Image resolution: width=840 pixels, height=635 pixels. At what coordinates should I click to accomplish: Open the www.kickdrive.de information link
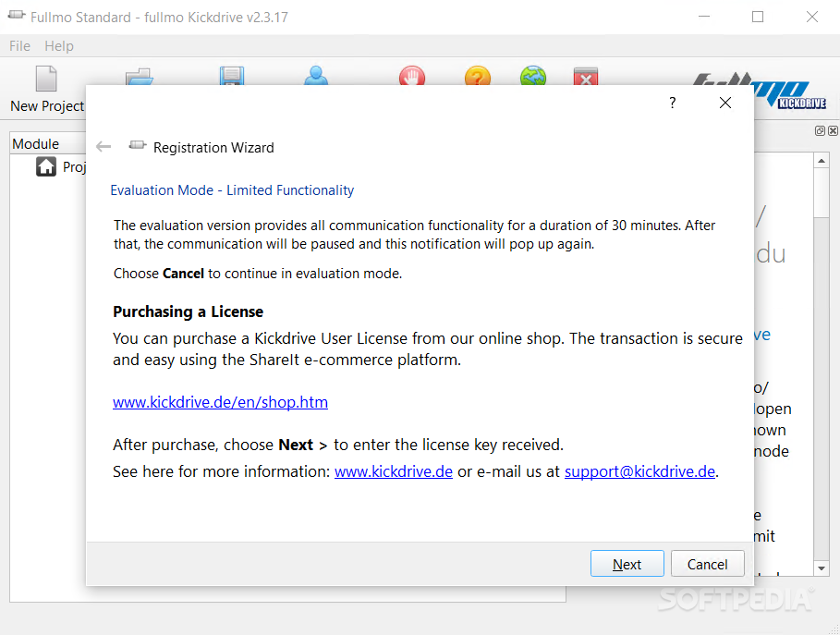pyautogui.click(x=394, y=471)
